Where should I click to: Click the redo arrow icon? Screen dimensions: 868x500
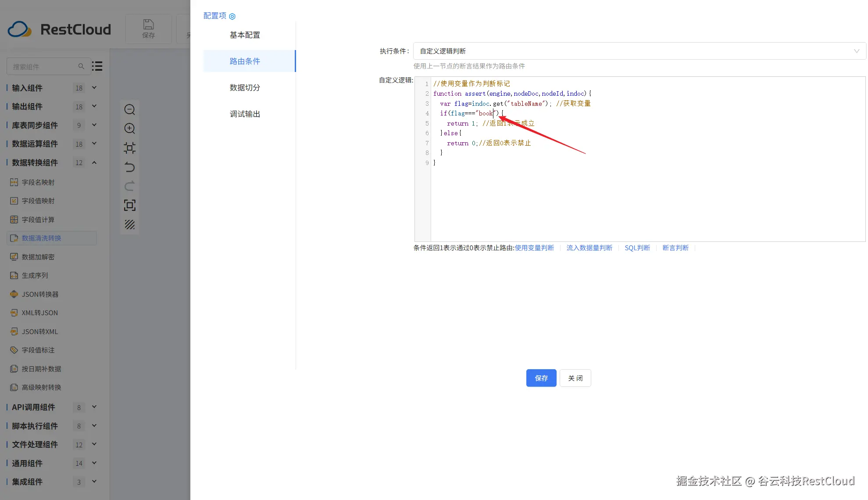pyautogui.click(x=129, y=186)
